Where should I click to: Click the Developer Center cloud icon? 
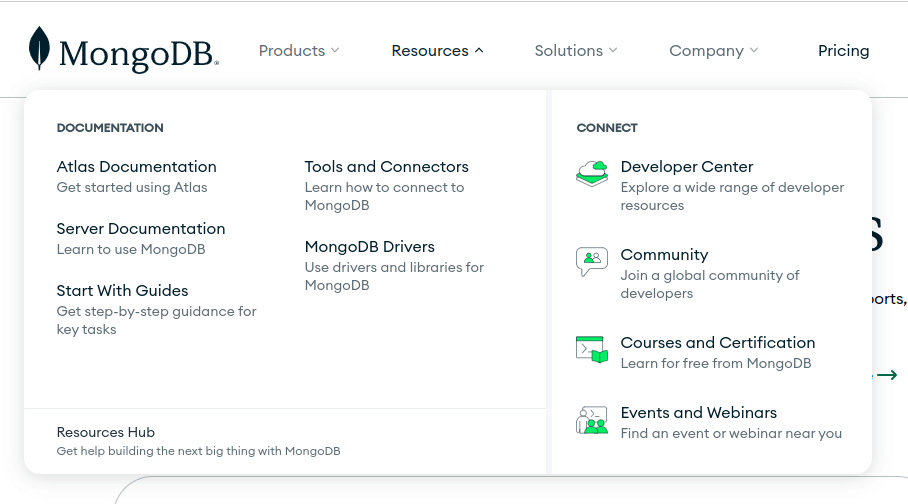coord(592,174)
